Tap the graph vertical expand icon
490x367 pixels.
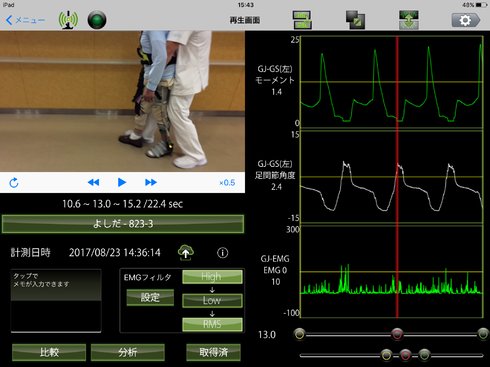pos(409,20)
